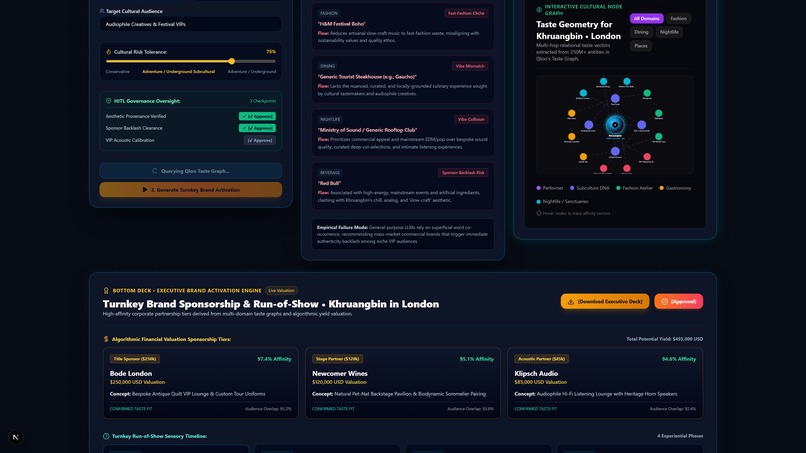Approve Sponsor Backlash Clearance checkpoint
This screenshot has height=453, width=806.
[257, 128]
